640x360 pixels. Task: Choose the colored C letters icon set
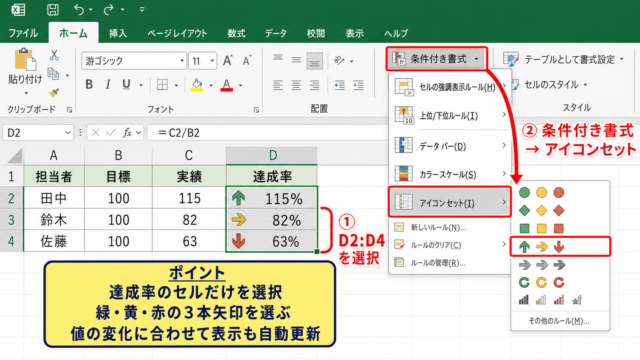click(541, 282)
